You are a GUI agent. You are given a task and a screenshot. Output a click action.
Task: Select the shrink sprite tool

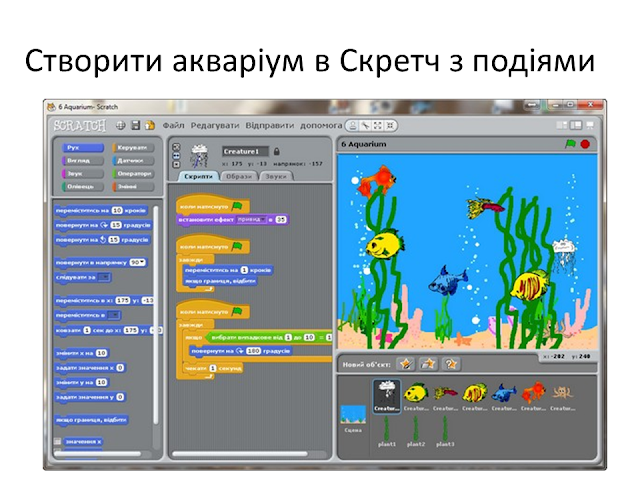(x=391, y=126)
